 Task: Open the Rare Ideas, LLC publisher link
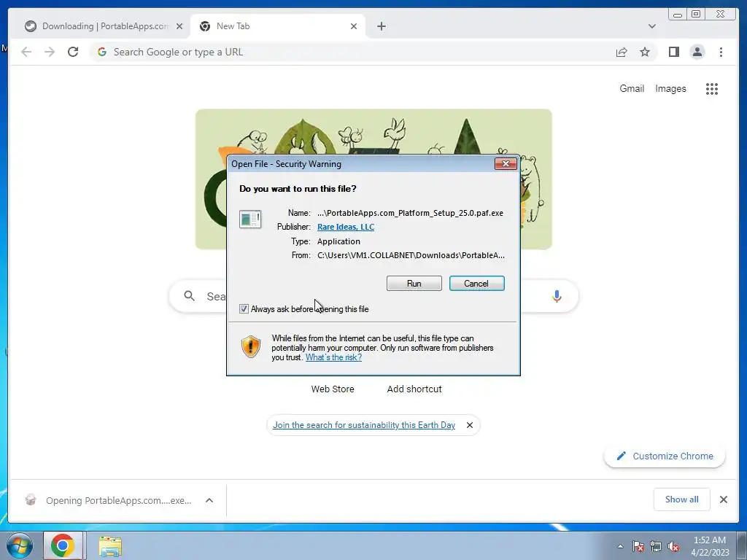pos(346,227)
